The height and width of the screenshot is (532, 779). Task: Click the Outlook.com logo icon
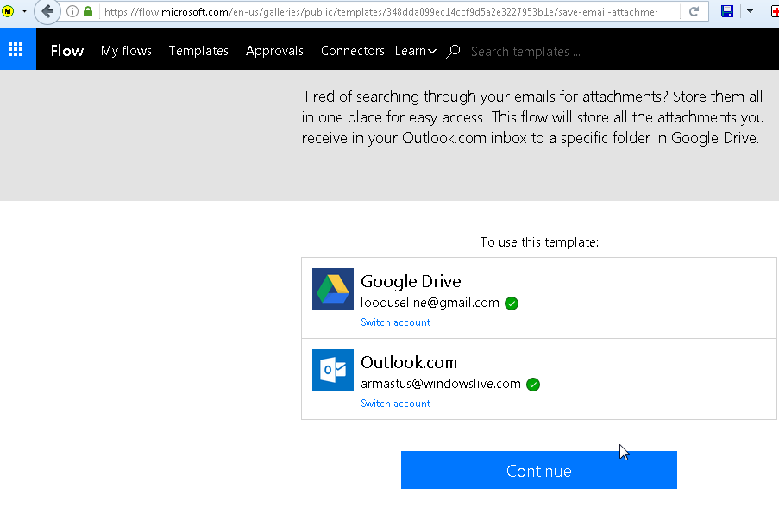[x=333, y=370]
